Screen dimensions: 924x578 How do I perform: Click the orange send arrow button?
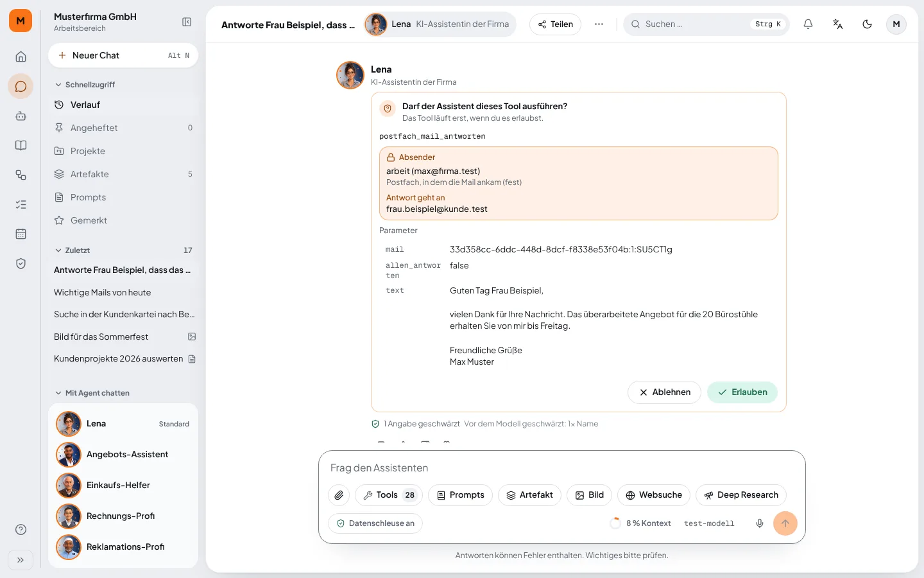click(785, 523)
